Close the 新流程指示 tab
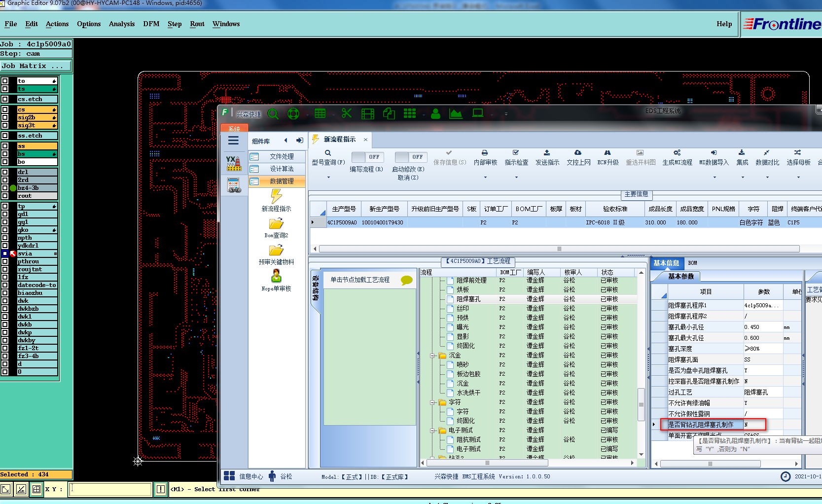Image resolution: width=822 pixels, height=504 pixels. click(365, 140)
